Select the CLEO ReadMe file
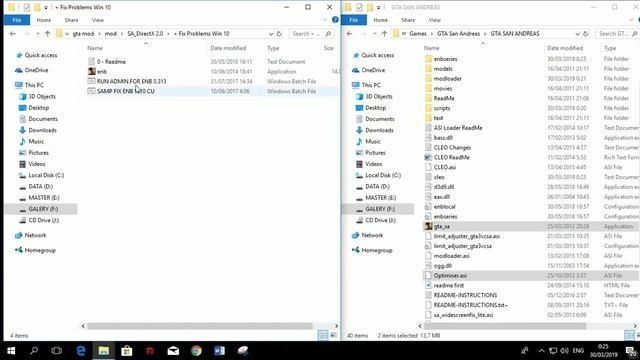The width and height of the screenshot is (640, 360). 451,157
